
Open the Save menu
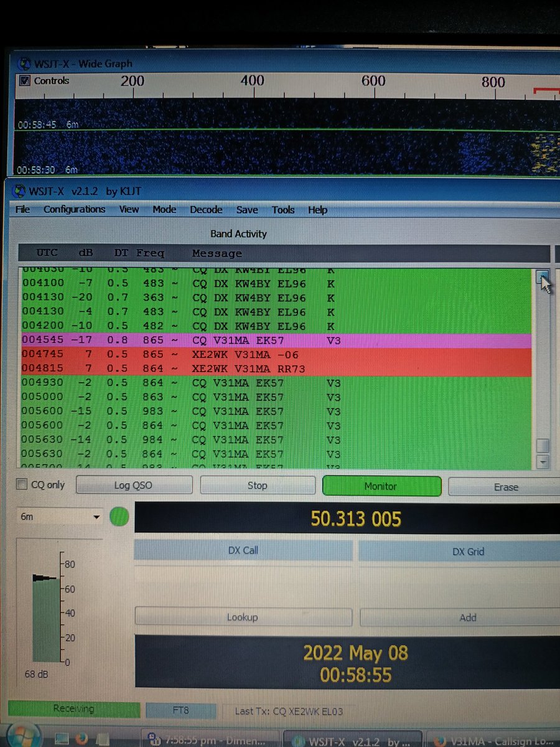(x=247, y=210)
